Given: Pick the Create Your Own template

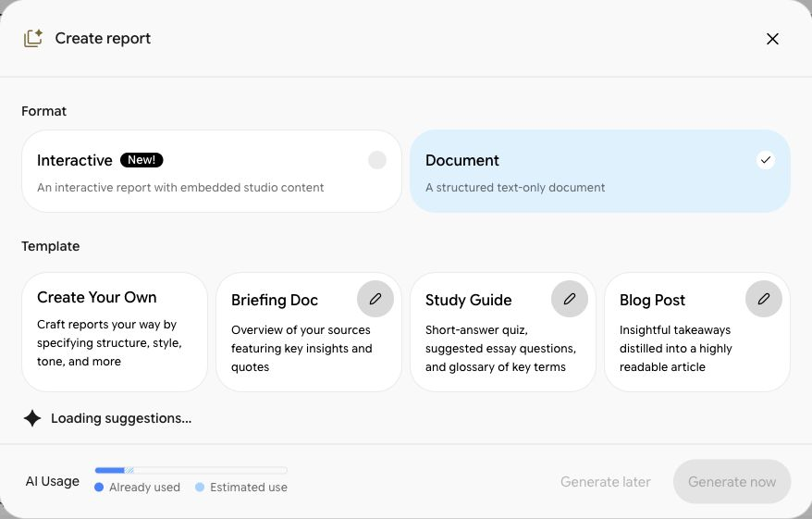Looking at the screenshot, I should 115,332.
